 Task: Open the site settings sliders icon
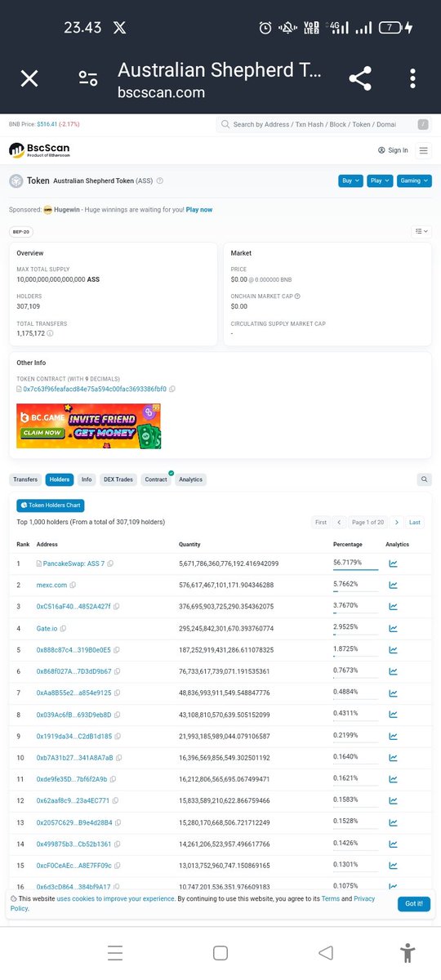[x=88, y=78]
